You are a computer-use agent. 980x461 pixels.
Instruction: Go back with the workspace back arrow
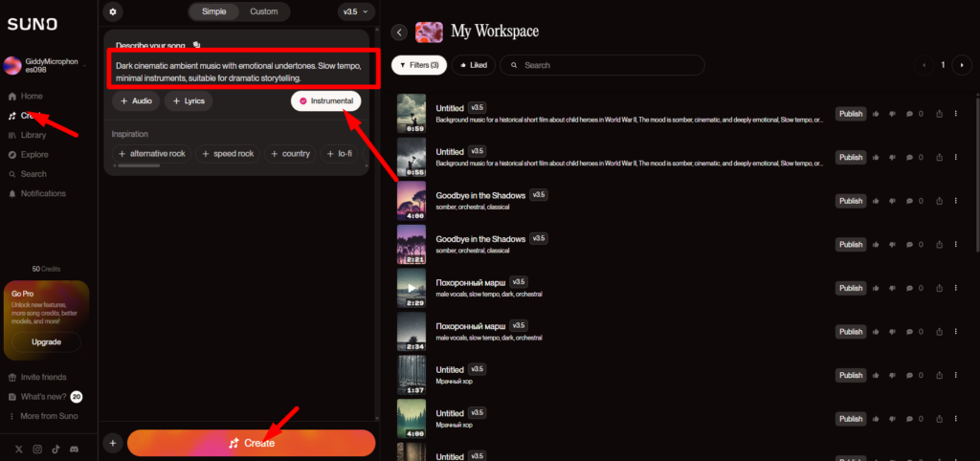click(399, 33)
